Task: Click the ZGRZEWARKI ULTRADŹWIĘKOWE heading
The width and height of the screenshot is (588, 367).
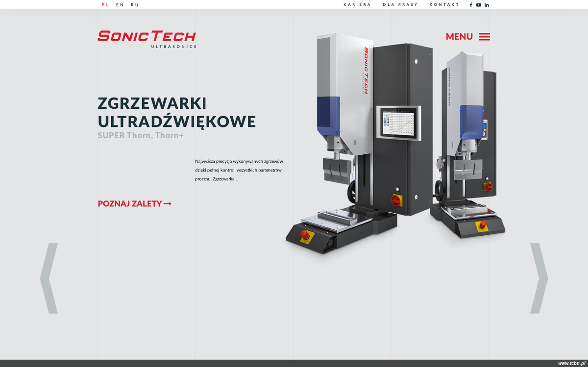Action: [177, 112]
